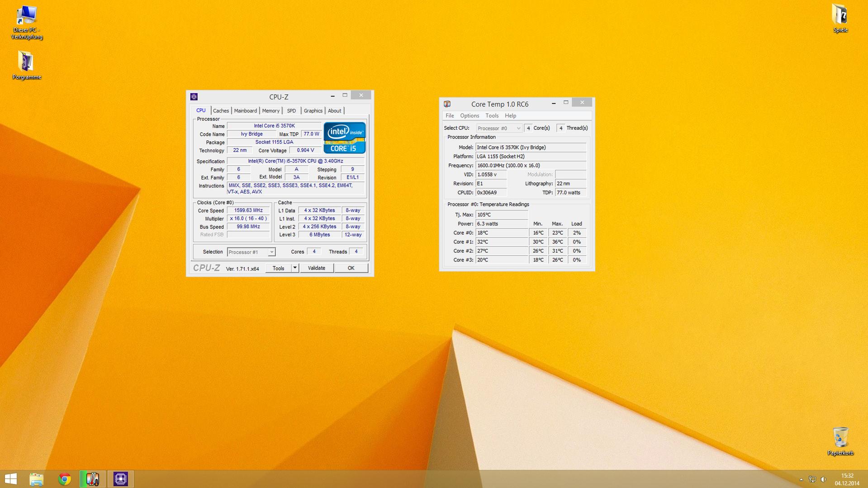Launch File Explorer from the taskbar

click(37, 479)
